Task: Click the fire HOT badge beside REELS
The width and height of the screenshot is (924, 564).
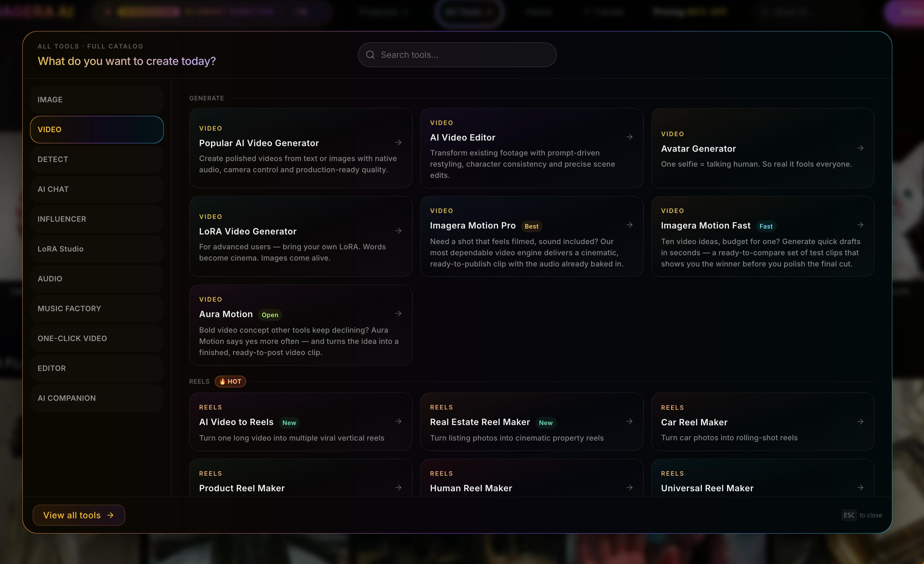Action: point(230,381)
